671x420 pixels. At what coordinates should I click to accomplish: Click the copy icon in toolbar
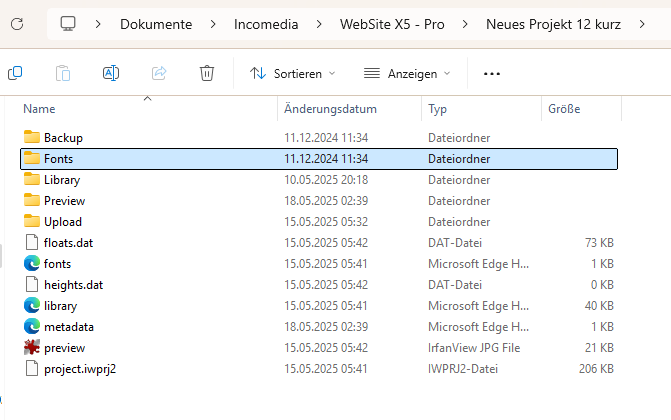point(15,73)
